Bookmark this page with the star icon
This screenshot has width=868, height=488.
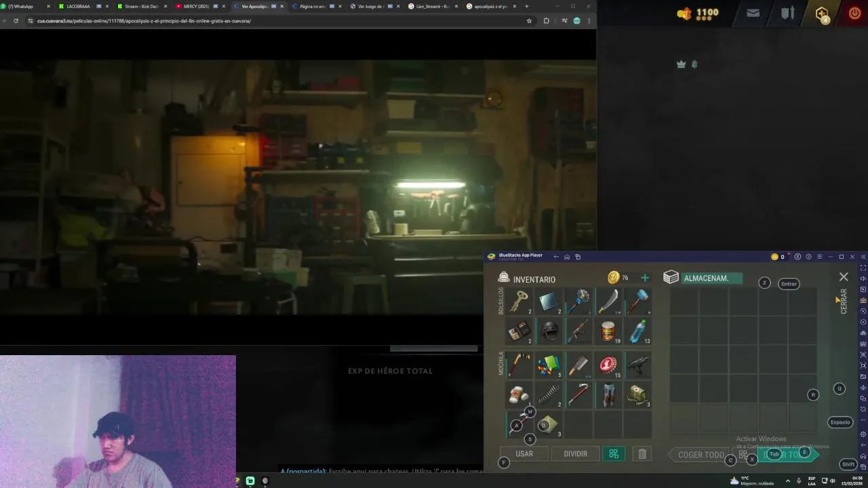coord(529,21)
